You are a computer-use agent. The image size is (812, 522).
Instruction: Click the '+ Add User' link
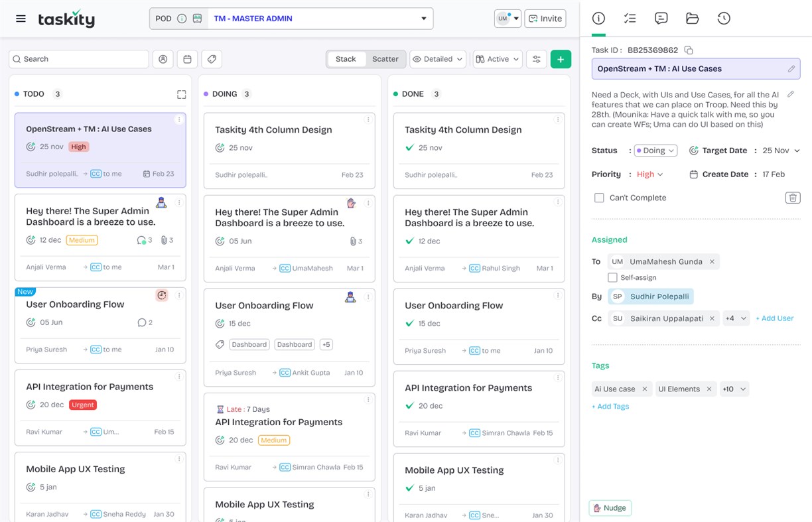pos(775,318)
